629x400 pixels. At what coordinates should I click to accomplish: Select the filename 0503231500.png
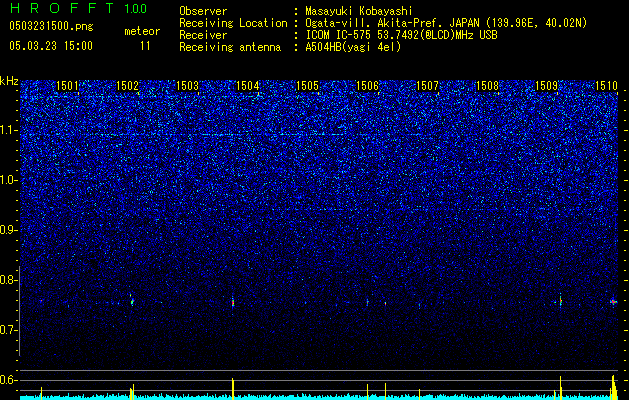tap(51, 27)
